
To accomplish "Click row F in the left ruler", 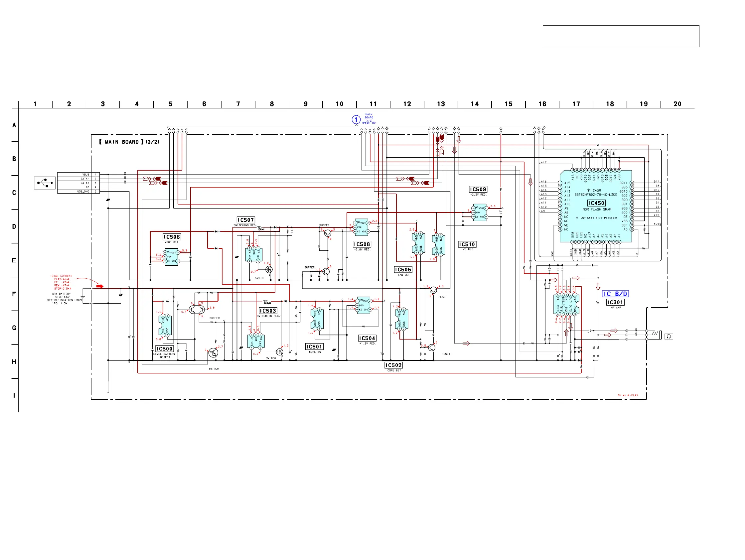I will click(x=14, y=294).
